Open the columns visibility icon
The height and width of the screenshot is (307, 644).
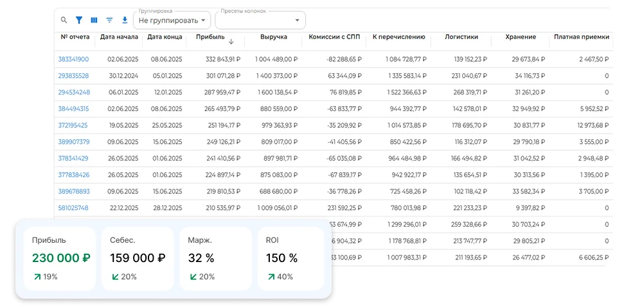click(x=94, y=20)
